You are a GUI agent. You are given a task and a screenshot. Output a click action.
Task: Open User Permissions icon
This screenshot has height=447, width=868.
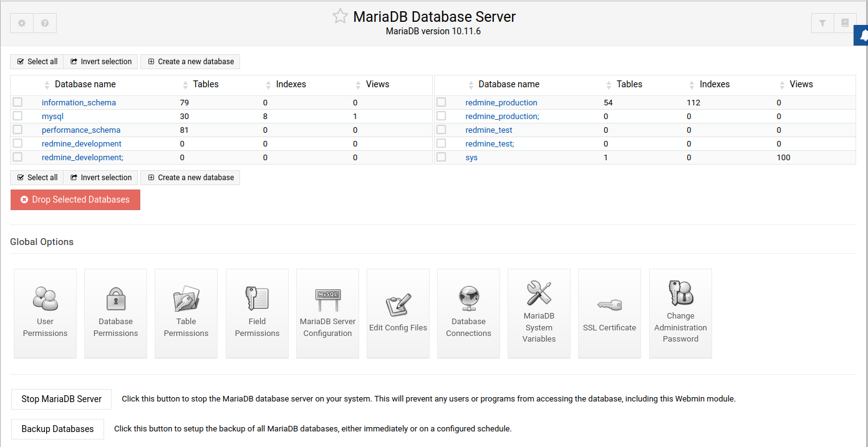(x=45, y=299)
